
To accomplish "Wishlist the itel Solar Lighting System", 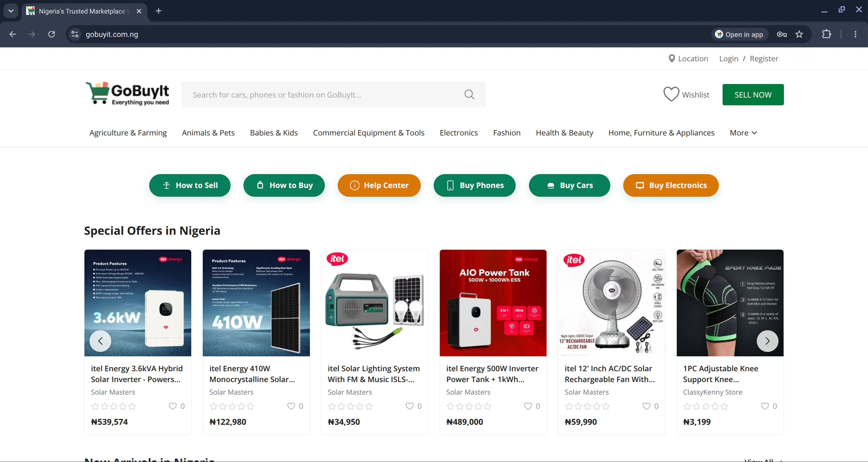I will coord(410,406).
